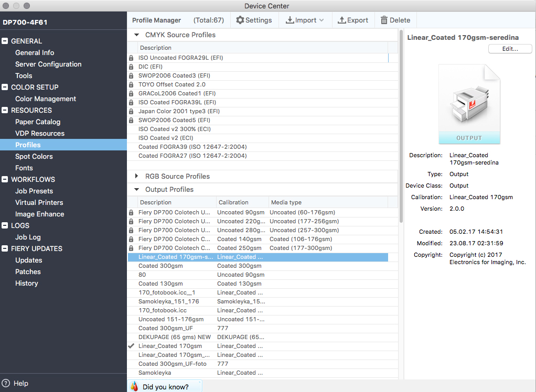Select Coated FOGRA39 (ISO 12647-2:2004) profile
536x392 pixels.
pos(263,147)
